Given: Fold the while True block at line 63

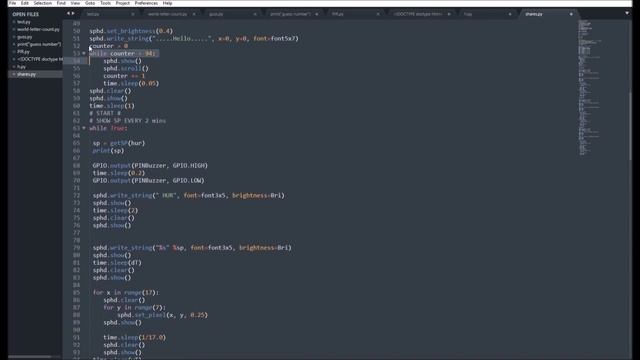Looking at the screenshot, I should click(x=84, y=128).
